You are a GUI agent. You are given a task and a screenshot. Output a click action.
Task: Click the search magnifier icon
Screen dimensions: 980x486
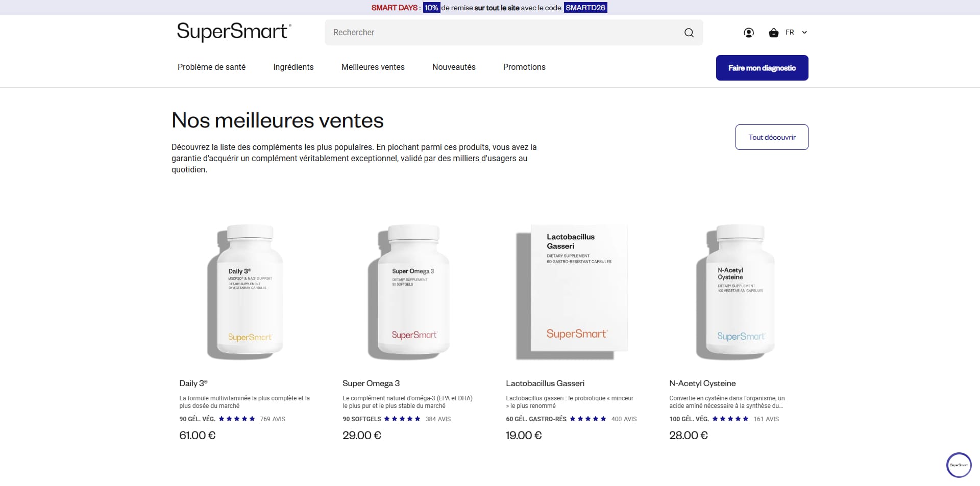[689, 33]
